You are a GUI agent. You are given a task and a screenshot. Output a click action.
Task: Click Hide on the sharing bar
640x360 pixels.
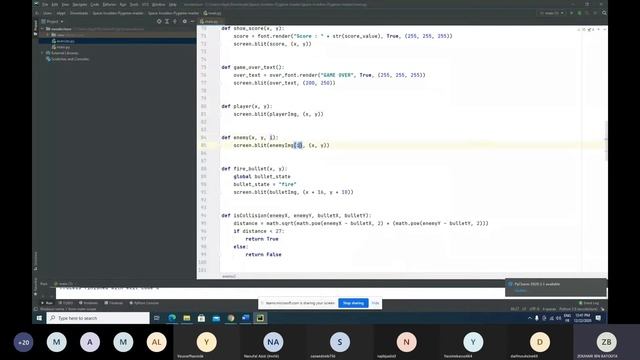coord(375,303)
